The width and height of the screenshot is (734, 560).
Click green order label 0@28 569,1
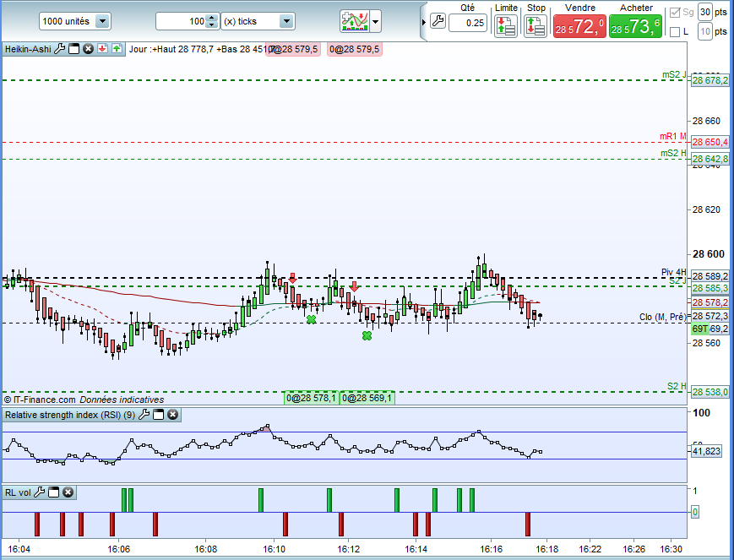pyautogui.click(x=367, y=398)
